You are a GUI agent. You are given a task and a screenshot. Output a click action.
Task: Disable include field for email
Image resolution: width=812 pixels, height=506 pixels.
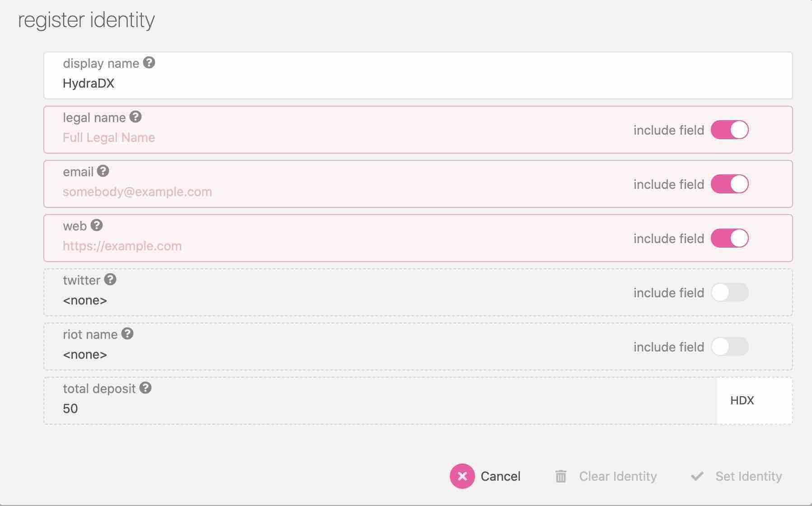[x=730, y=184]
